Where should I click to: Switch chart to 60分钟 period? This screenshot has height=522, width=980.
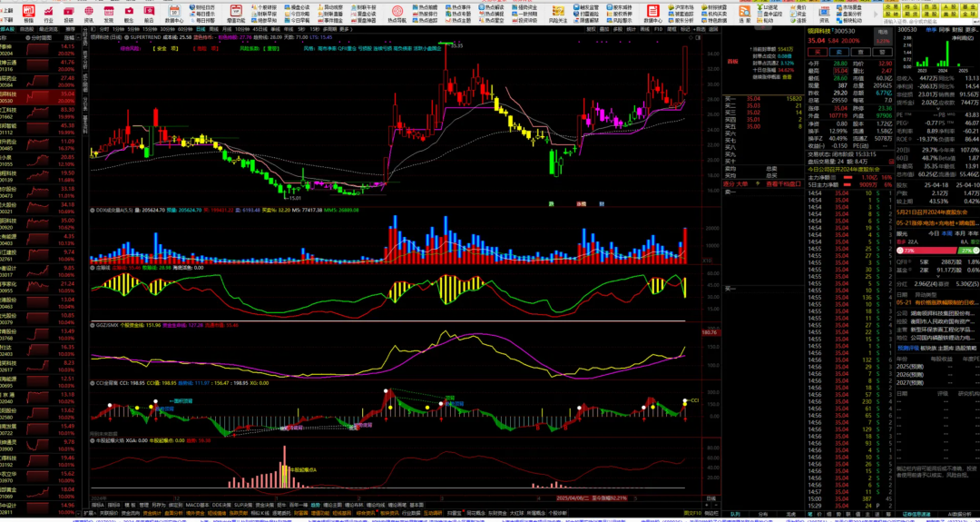pyautogui.click(x=185, y=29)
